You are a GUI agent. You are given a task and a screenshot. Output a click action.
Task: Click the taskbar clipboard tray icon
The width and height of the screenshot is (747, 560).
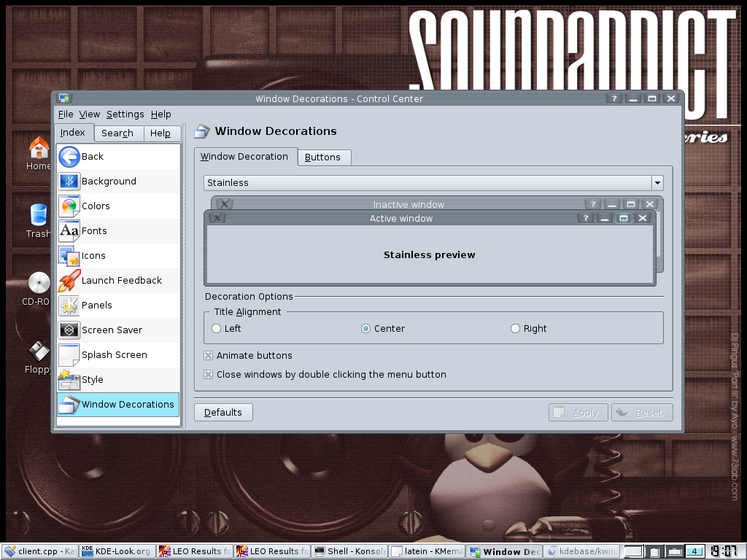(654, 551)
